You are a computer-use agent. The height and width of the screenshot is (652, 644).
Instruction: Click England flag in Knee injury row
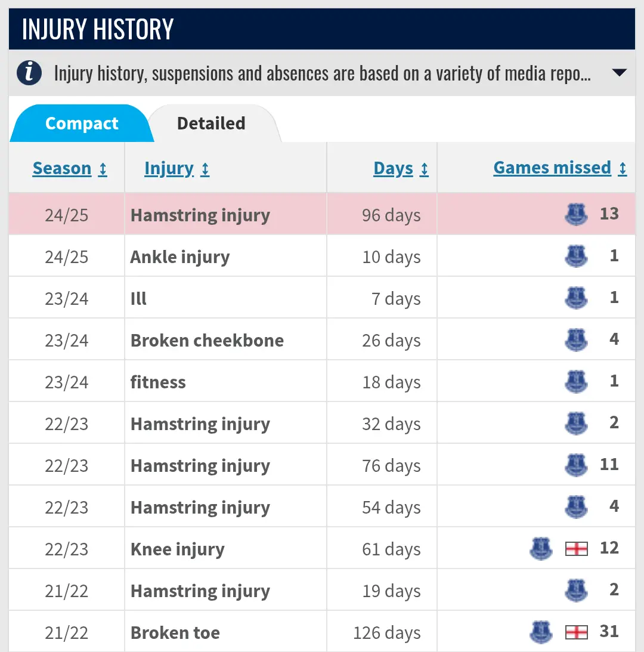coord(577,548)
